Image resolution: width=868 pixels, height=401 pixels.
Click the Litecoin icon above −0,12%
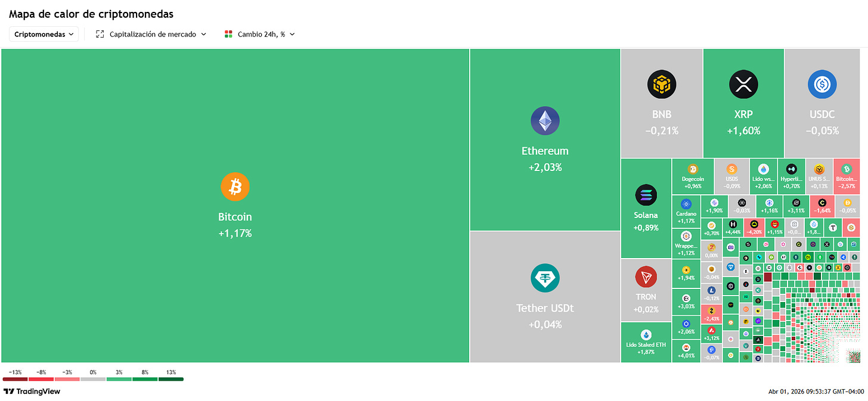coord(711,290)
